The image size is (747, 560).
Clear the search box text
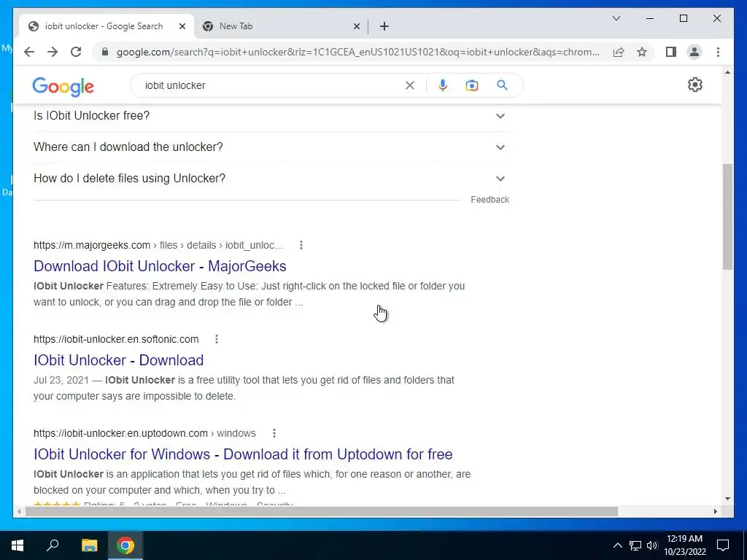tap(410, 85)
